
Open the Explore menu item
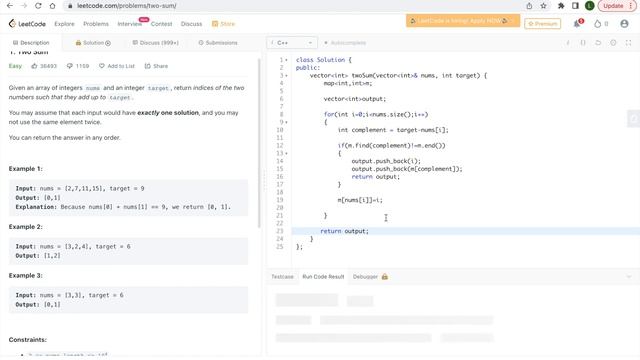coord(64,24)
